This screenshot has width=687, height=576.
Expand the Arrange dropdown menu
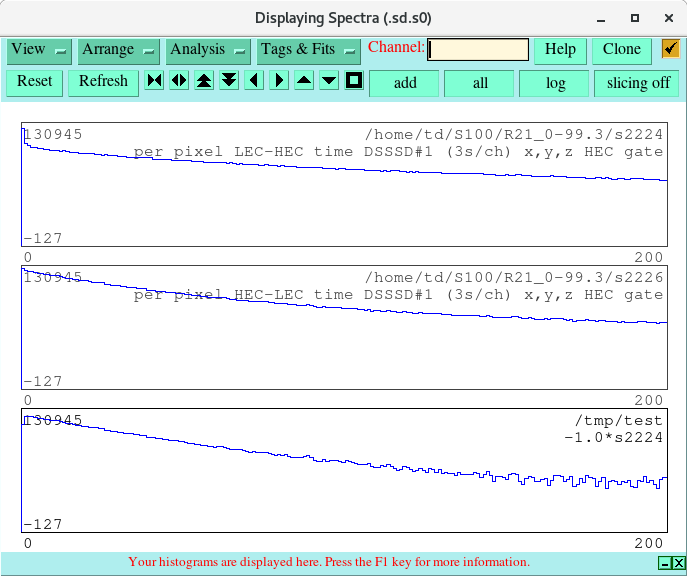(x=119, y=50)
